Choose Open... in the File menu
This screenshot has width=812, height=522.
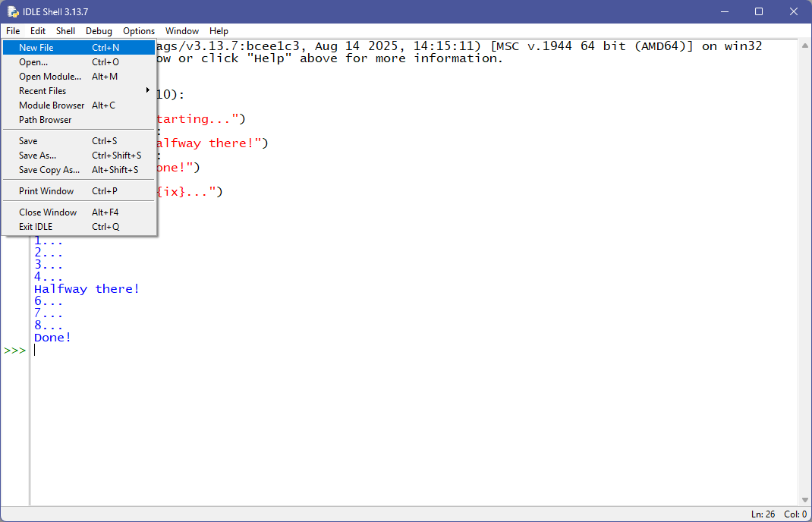(x=33, y=62)
